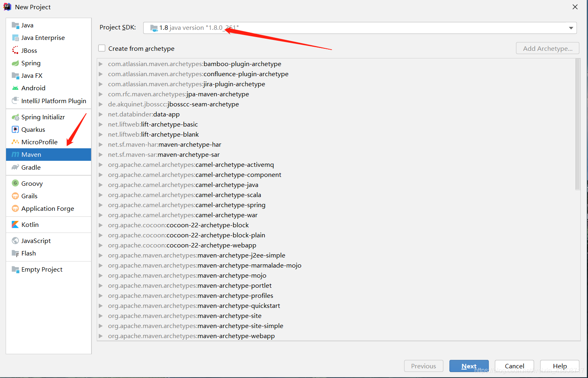Click the Quarkus icon
Image resolution: width=588 pixels, height=378 pixels.
click(x=15, y=130)
